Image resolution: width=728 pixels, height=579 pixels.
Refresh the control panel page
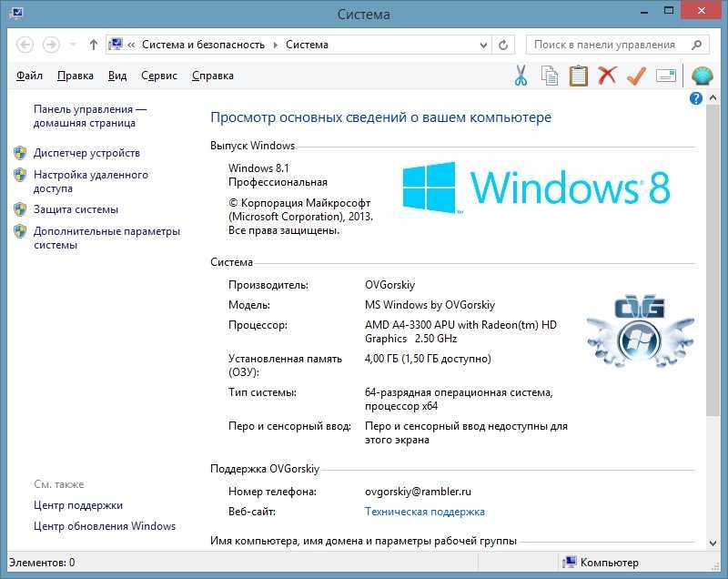(x=503, y=45)
